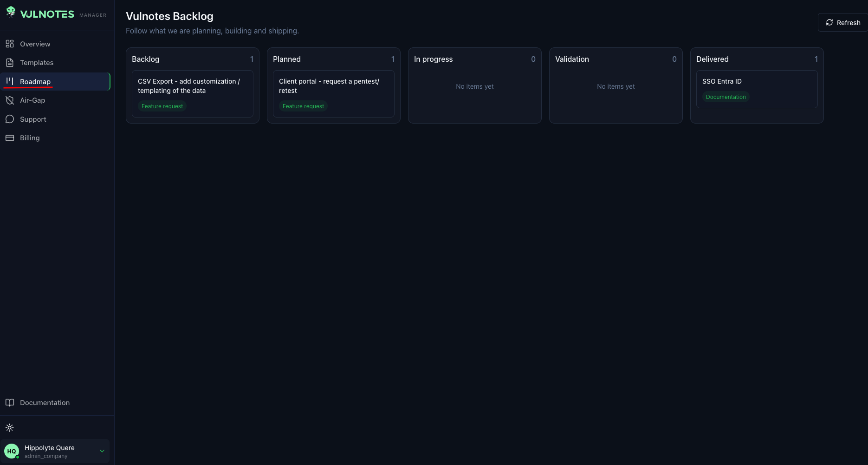Click Feature request tag on CSV Export card
This screenshot has width=868, height=465.
(162, 106)
